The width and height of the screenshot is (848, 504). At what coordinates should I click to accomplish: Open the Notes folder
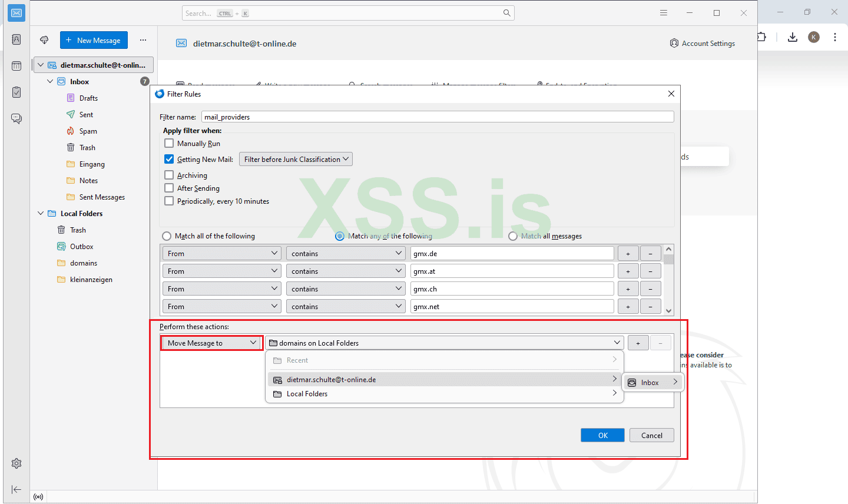click(88, 181)
